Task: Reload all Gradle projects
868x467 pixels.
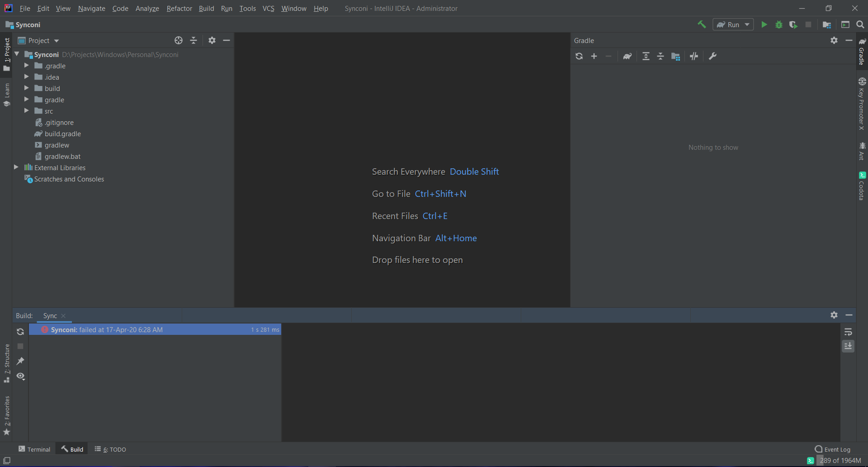Action: click(579, 56)
